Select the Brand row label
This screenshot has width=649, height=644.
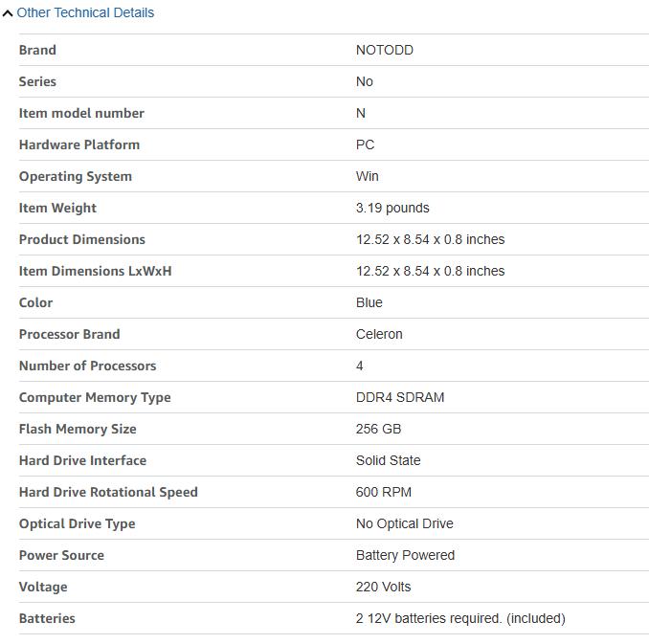[37, 50]
